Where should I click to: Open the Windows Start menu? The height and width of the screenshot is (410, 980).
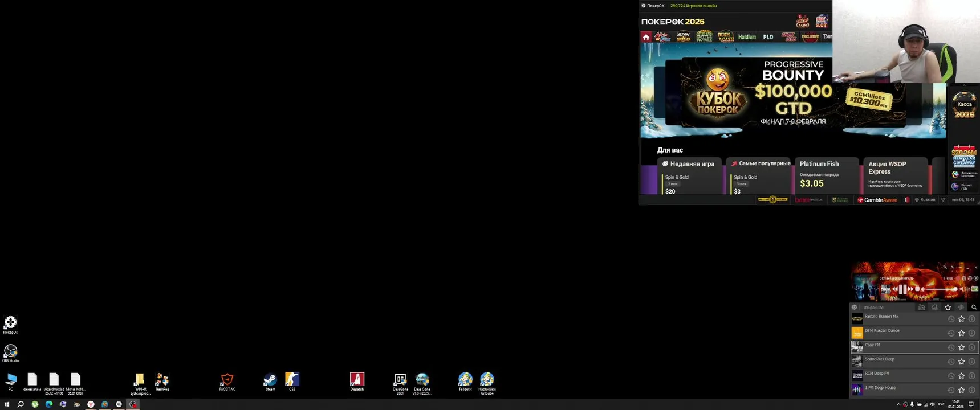[x=7, y=404]
